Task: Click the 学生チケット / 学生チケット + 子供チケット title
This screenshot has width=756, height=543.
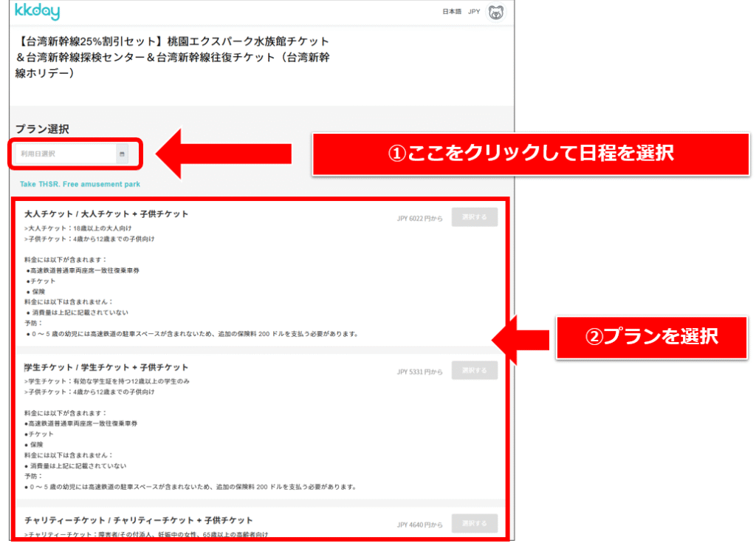Action: pos(106,367)
